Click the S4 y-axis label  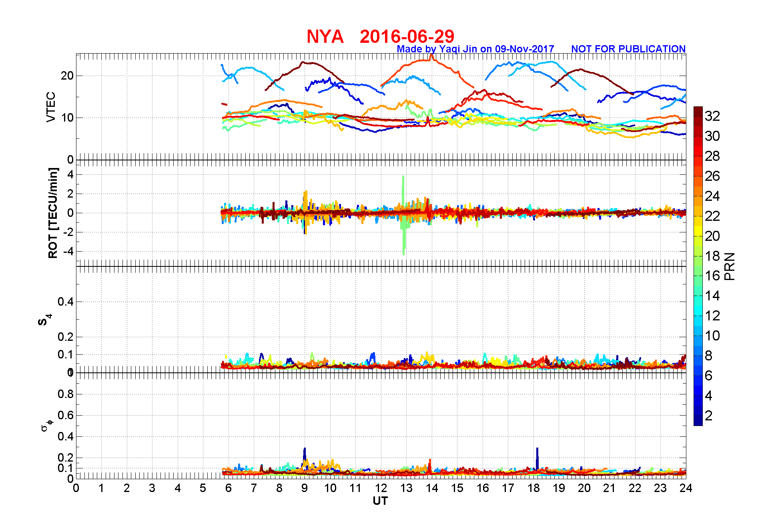[45, 320]
